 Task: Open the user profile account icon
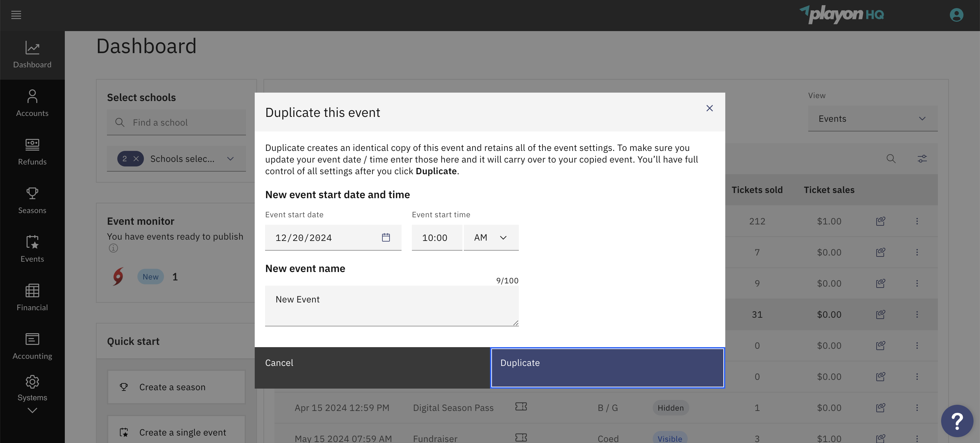[x=956, y=15]
